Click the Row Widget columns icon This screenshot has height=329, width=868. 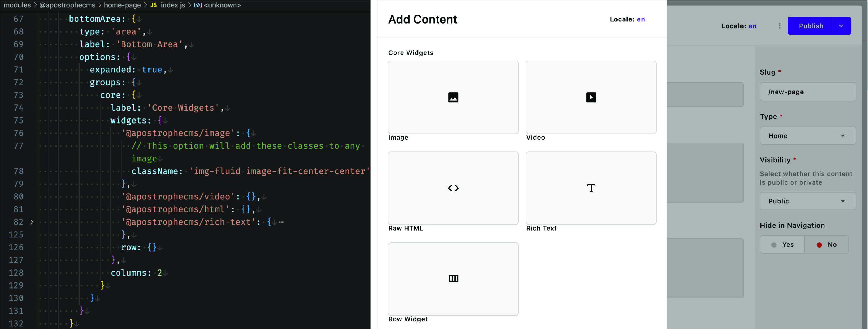[453, 278]
